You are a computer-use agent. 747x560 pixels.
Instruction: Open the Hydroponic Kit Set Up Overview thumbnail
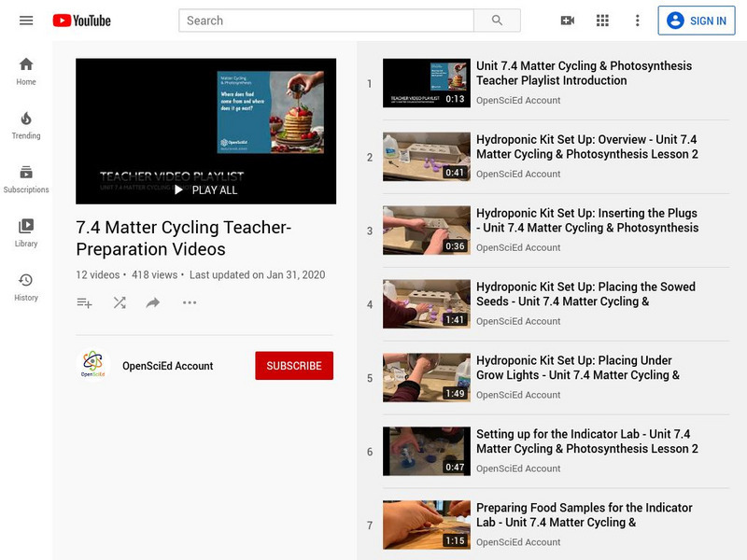click(x=426, y=155)
